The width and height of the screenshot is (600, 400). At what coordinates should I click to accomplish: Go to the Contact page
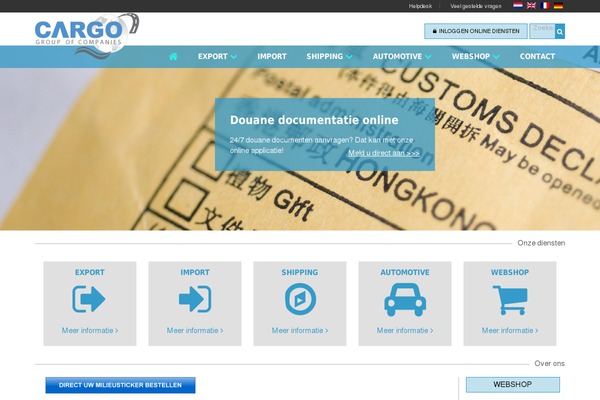click(x=537, y=57)
